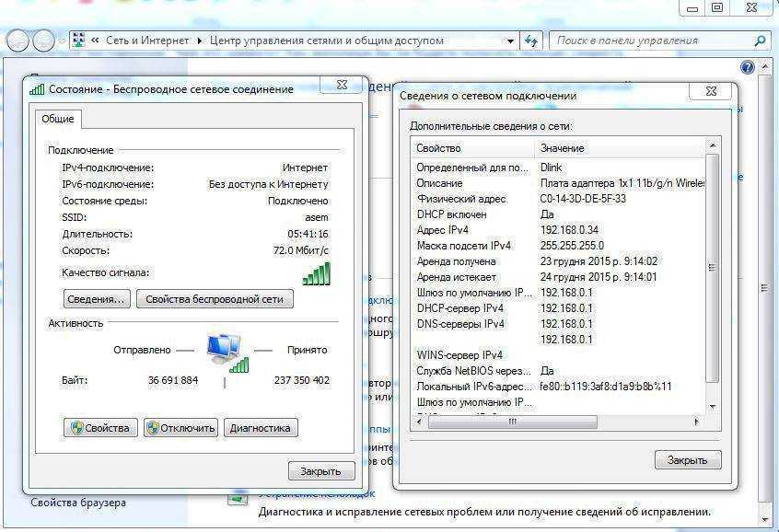779x532 pixels.
Task: Click the blue help question mark icon
Action: tap(748, 67)
